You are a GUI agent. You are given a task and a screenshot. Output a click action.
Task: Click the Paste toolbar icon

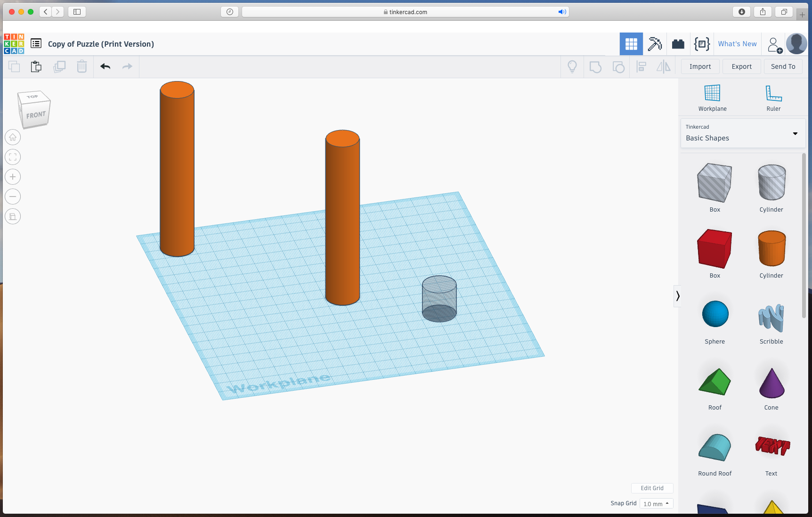click(x=36, y=66)
